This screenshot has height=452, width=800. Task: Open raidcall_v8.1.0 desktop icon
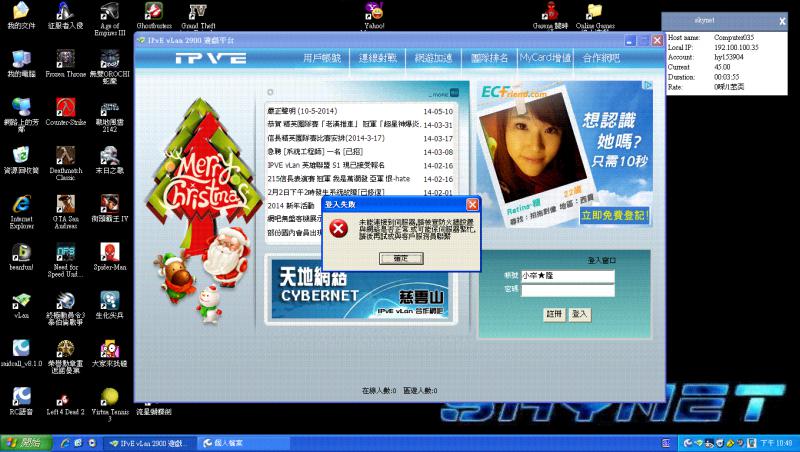(21, 353)
